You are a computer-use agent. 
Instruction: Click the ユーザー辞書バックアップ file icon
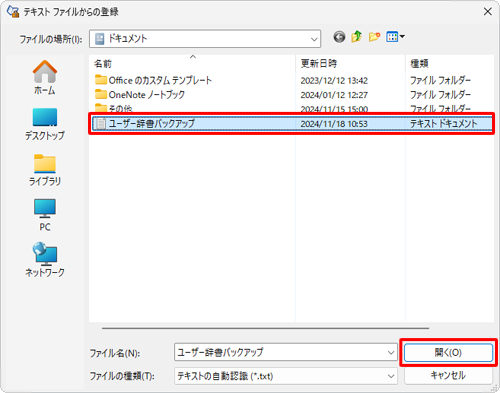(101, 124)
